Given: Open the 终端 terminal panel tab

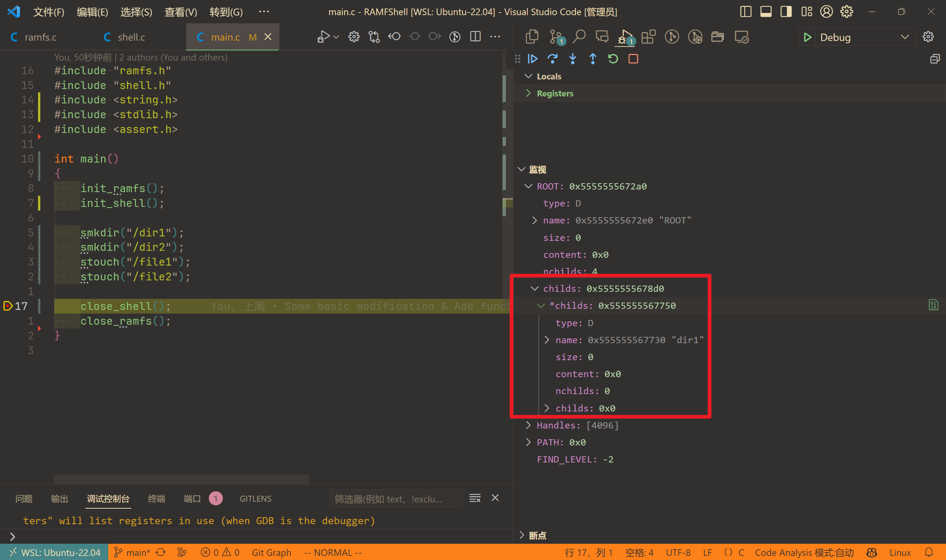Looking at the screenshot, I should coord(156,498).
